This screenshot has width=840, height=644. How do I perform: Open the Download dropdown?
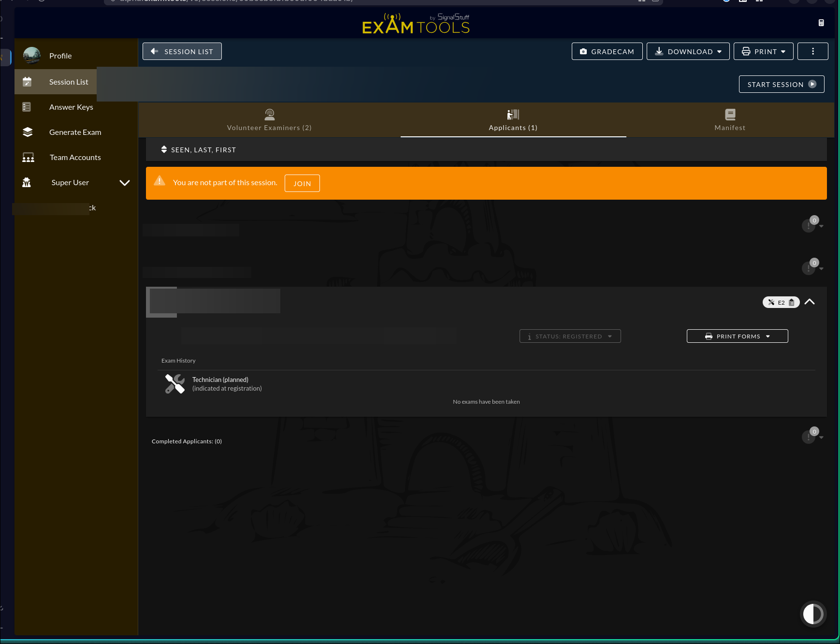coord(688,51)
